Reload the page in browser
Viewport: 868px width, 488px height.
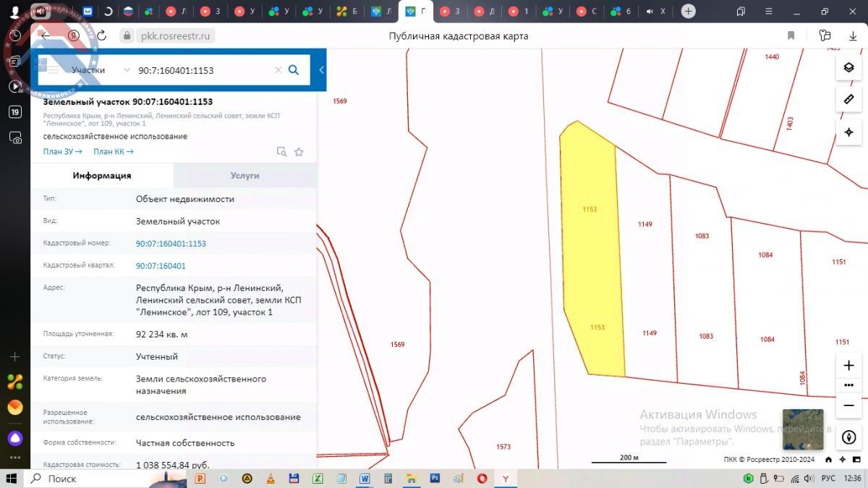click(x=101, y=35)
